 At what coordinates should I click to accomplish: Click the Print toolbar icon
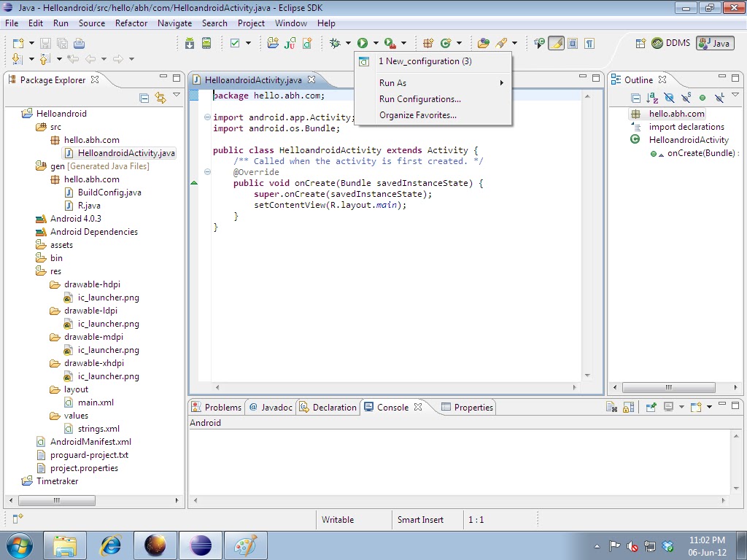79,43
